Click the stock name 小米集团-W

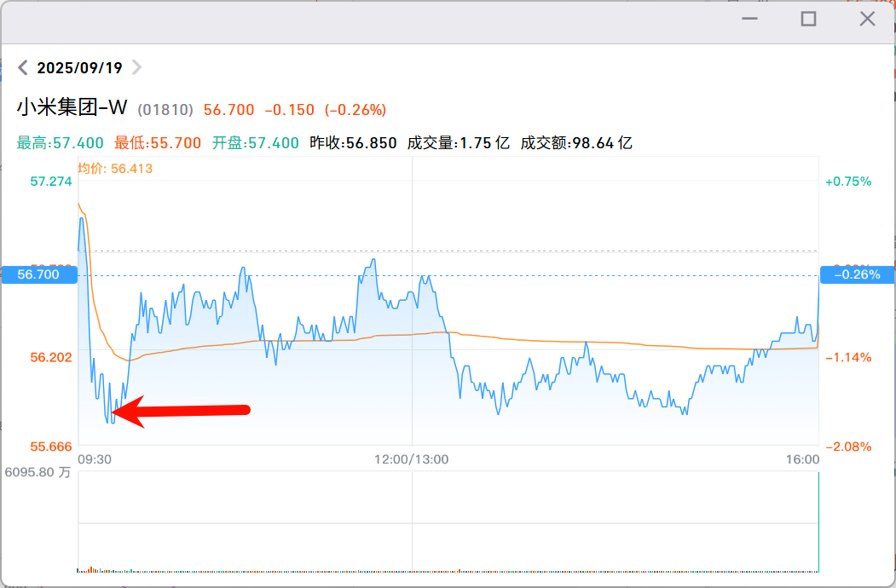click(72, 108)
